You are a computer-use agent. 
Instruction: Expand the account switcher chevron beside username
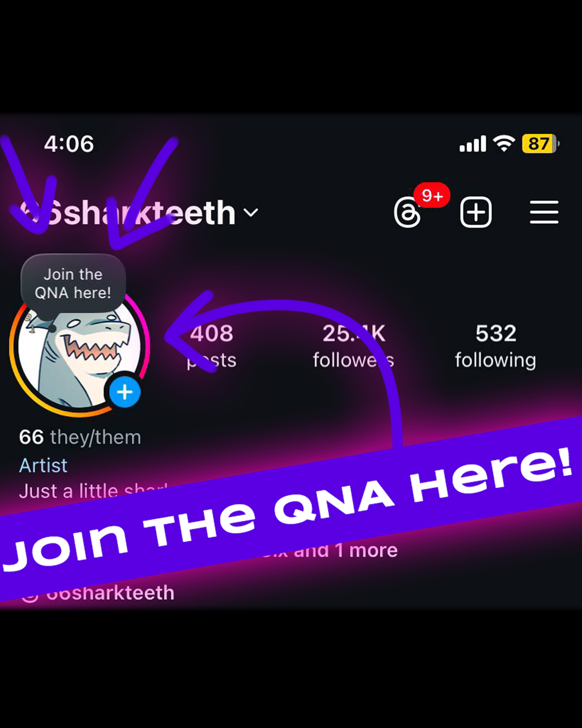pyautogui.click(x=251, y=212)
